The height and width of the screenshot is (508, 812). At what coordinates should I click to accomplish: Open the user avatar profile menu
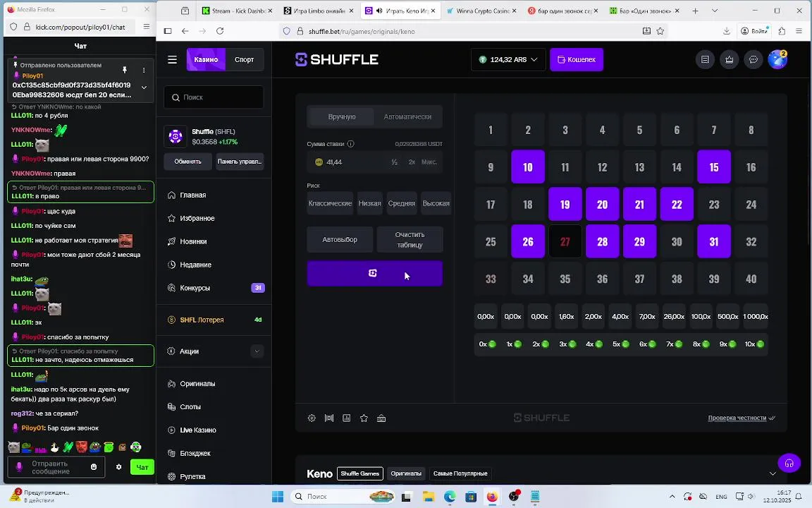(777, 59)
